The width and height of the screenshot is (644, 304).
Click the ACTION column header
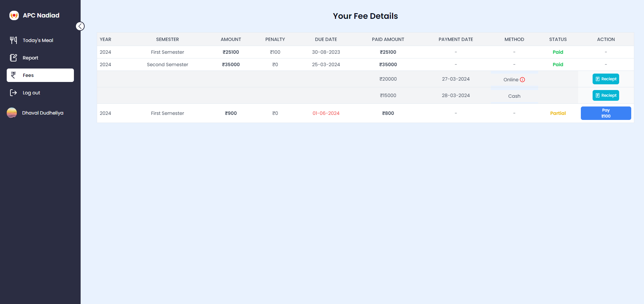(606, 39)
